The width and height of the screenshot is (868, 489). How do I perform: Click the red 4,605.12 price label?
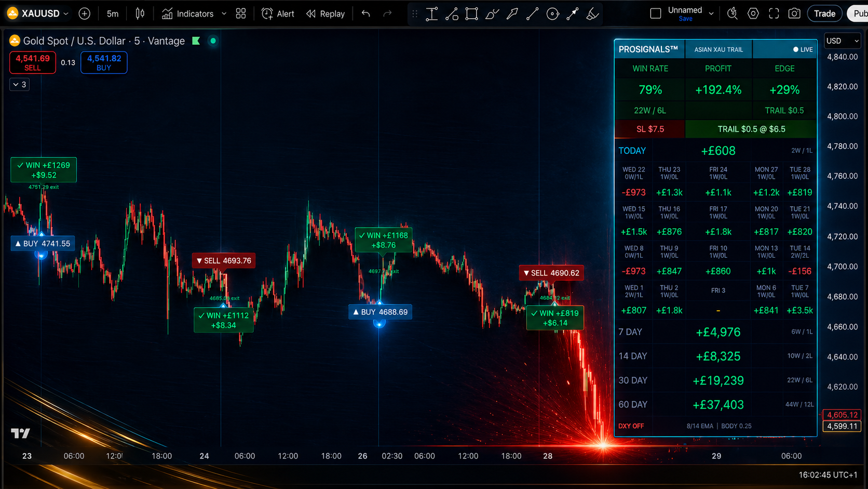842,415
